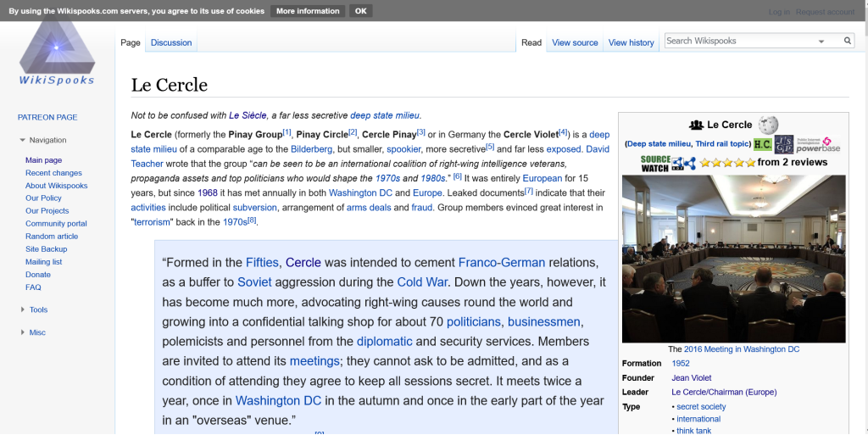Viewport: 868px width, 435px height.
Task: Open the View source tab
Action: (x=575, y=42)
